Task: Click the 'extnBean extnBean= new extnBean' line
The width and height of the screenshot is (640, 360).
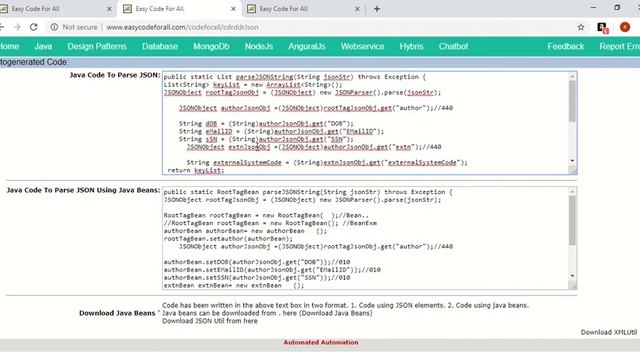Action: click(234, 285)
